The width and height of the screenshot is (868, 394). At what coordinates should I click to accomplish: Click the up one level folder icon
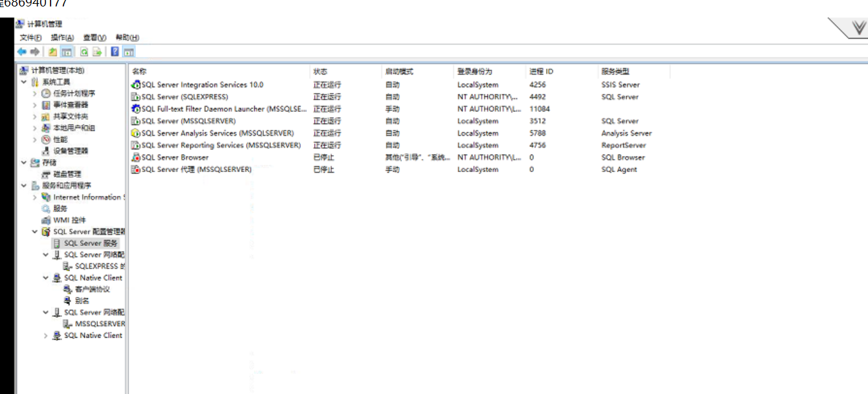point(53,52)
